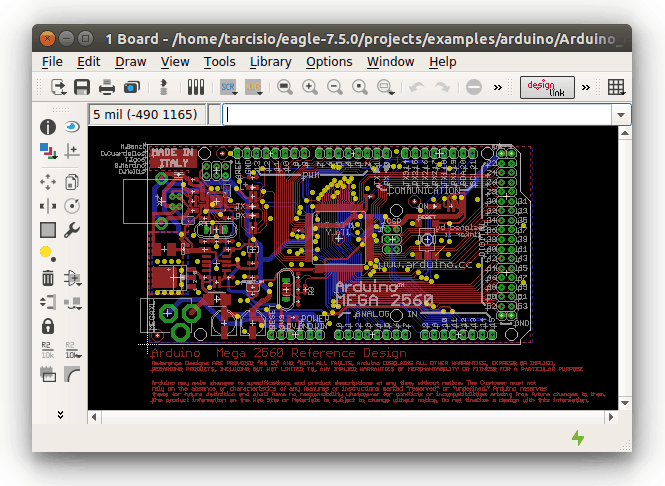Activate the Group selection tool
Viewport: 665px width, 486px height.
point(48,230)
